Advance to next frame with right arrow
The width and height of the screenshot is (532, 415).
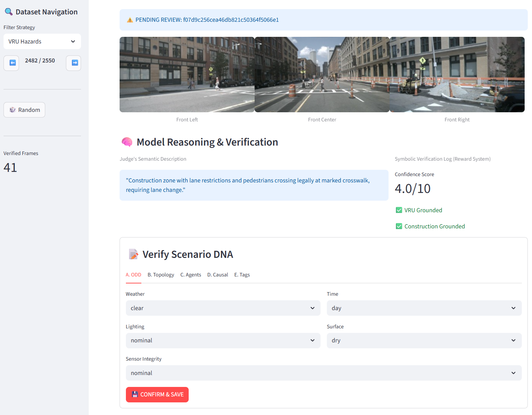click(74, 63)
